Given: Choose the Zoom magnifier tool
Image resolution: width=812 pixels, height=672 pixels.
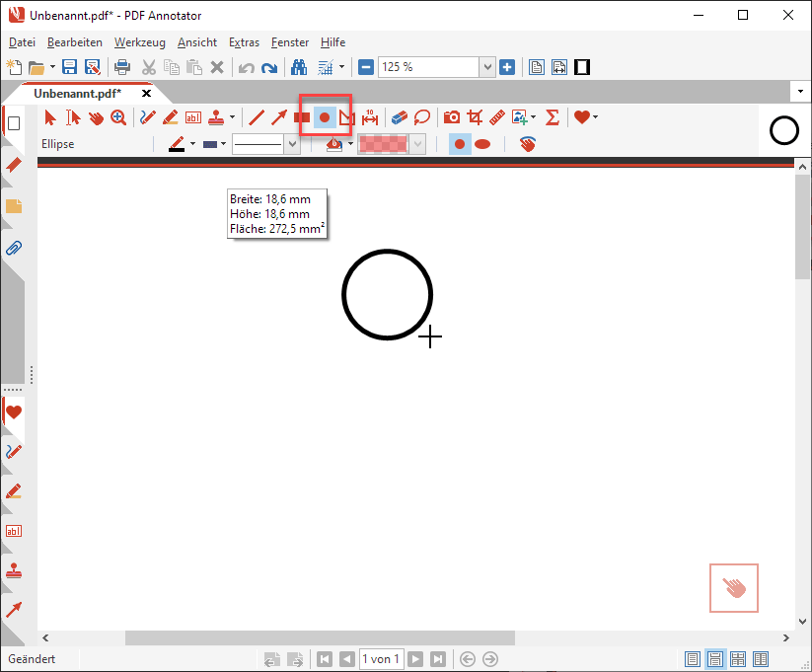Looking at the screenshot, I should tap(118, 117).
